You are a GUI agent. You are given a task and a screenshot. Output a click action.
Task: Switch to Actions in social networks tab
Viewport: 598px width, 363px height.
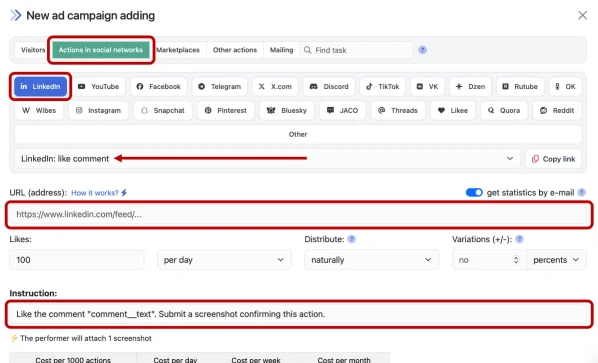point(101,50)
